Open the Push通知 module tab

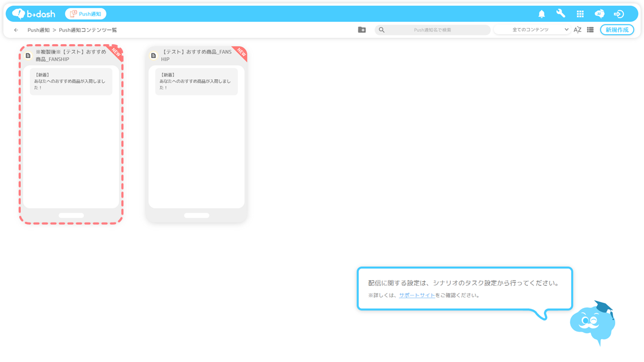click(86, 14)
